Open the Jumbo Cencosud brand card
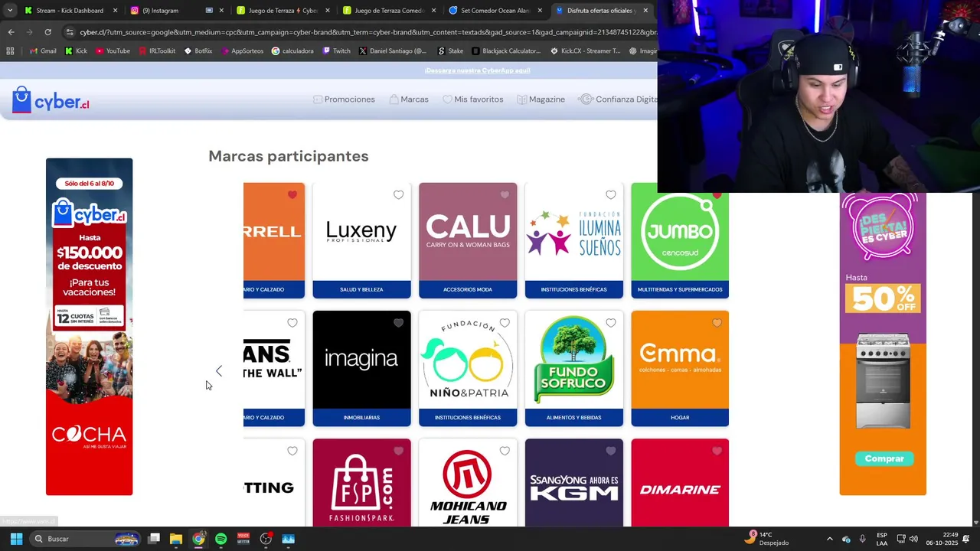This screenshot has height=551, width=980. click(x=680, y=240)
